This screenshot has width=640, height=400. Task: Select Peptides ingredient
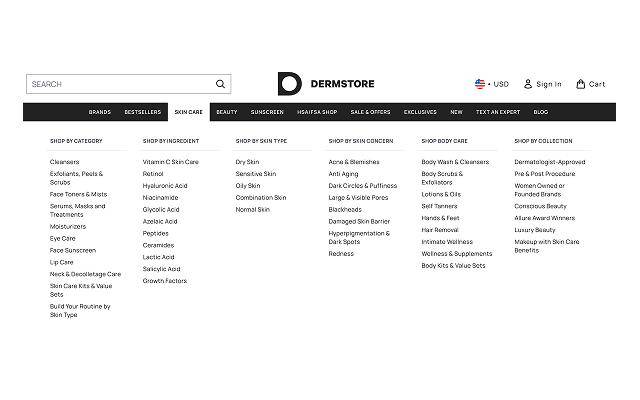click(x=156, y=233)
